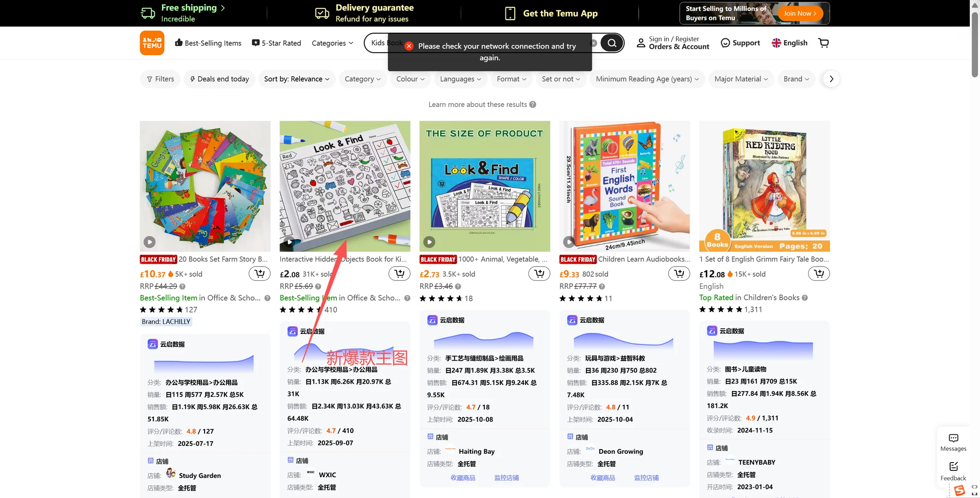Click the Brand: LACHILLY tag
This screenshot has height=498, width=980.
pos(166,321)
